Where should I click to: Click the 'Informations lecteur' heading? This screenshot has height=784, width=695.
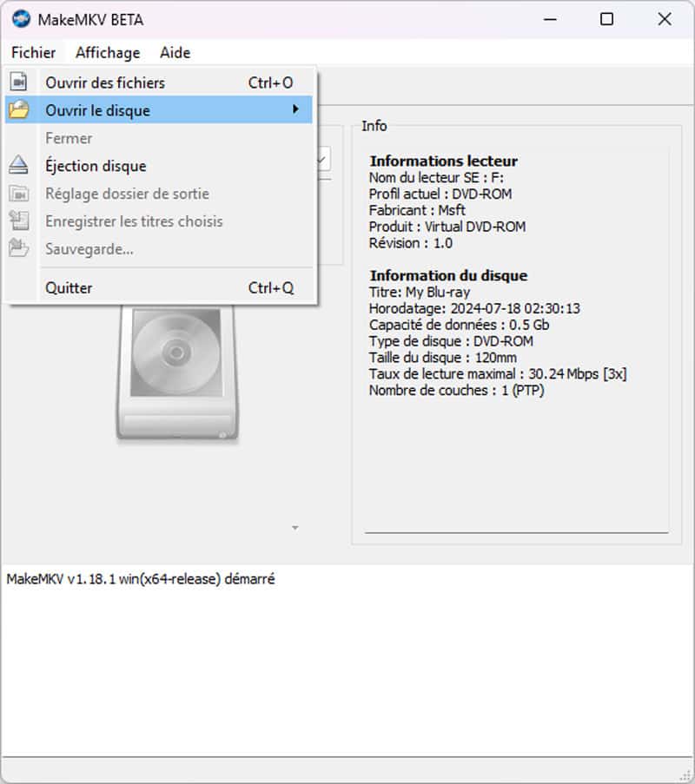click(443, 161)
